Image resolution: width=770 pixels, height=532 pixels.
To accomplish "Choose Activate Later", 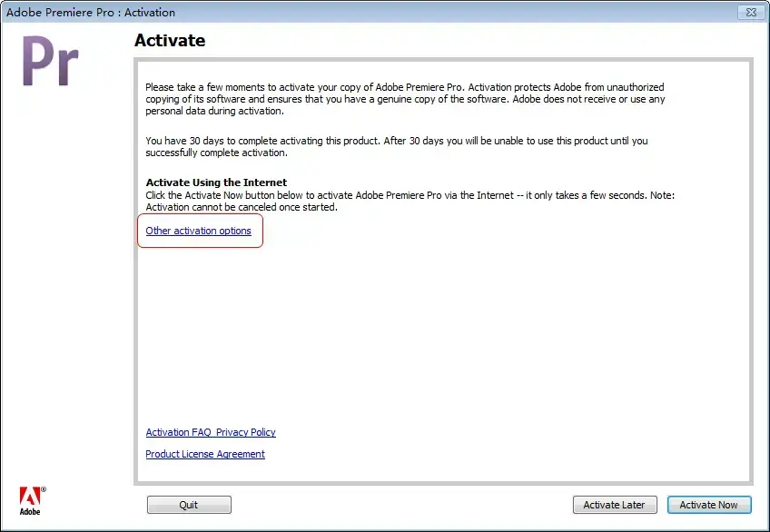I will [615, 505].
